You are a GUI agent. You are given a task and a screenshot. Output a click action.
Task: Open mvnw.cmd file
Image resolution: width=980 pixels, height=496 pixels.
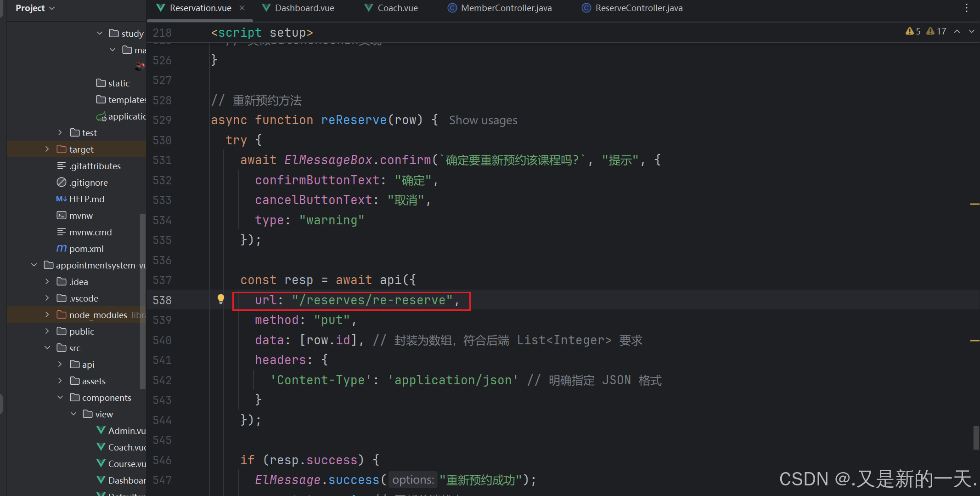[84, 232]
